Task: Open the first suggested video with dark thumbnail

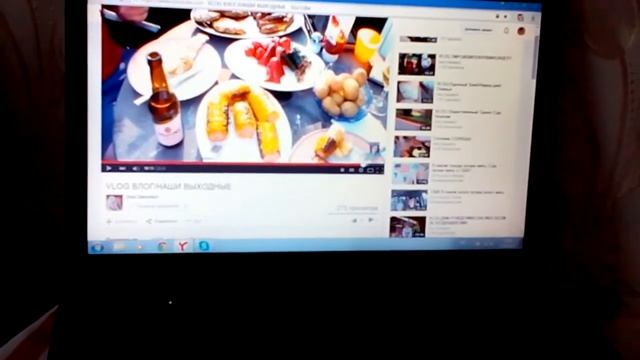Action: click(417, 64)
